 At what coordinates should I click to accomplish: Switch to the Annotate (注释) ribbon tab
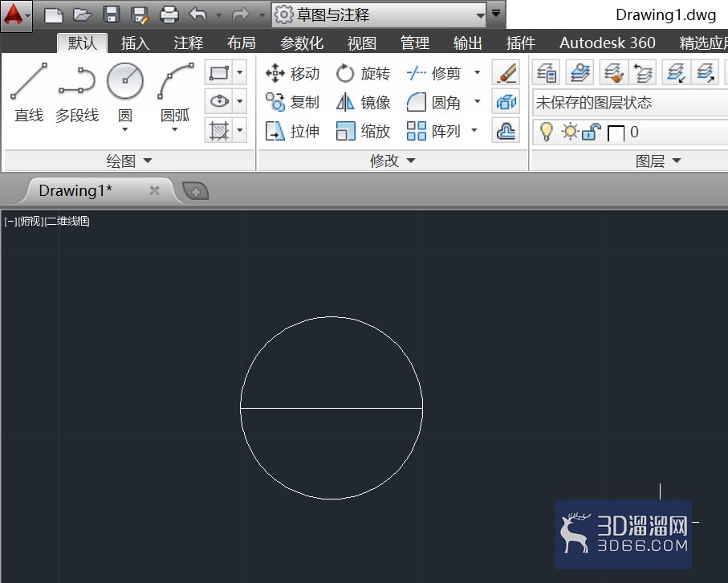click(188, 43)
